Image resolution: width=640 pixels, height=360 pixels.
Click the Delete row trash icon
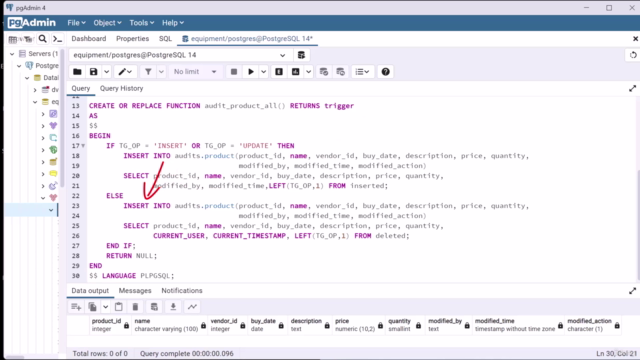coord(136,307)
